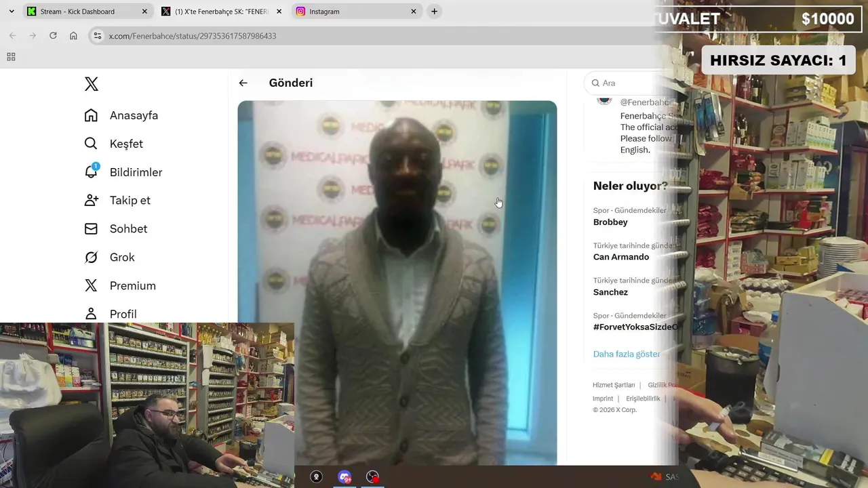Open Hizmet Şartları footer link
Screen dimensions: 868x488
coord(614,385)
